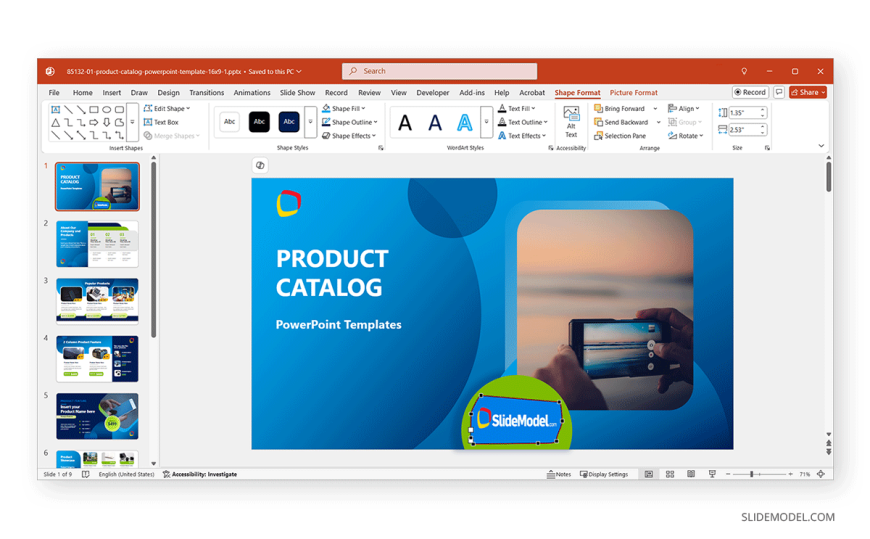Expand the WordArt Styles gallery
Viewport: 870px width, 539px height.
487,122
